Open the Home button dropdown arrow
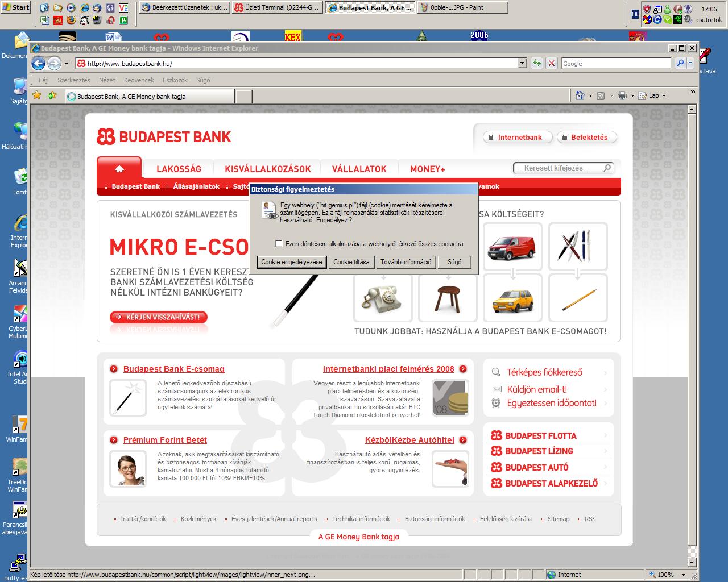Screen dimensions: 728x582 pyautogui.click(x=590, y=95)
